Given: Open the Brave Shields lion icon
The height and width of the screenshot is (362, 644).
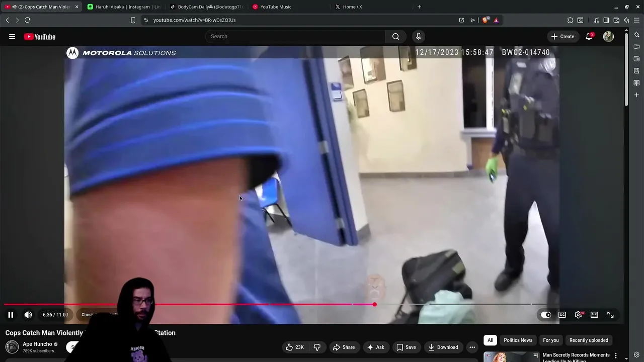Looking at the screenshot, I should 485,20.
